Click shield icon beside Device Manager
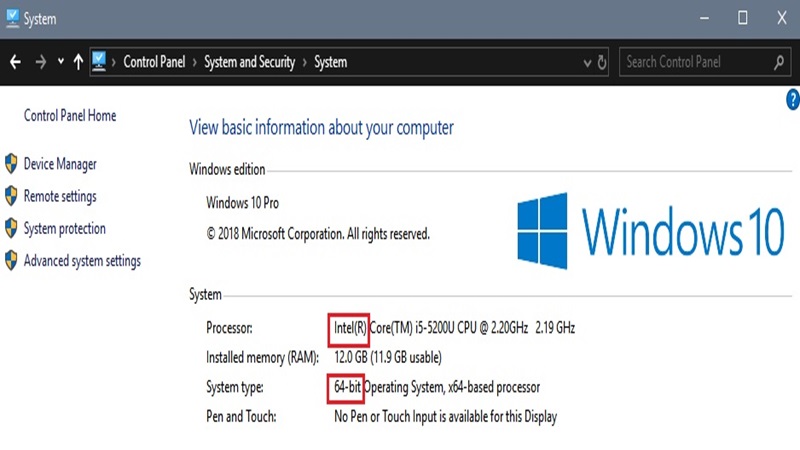This screenshot has width=800, height=450. [11, 164]
